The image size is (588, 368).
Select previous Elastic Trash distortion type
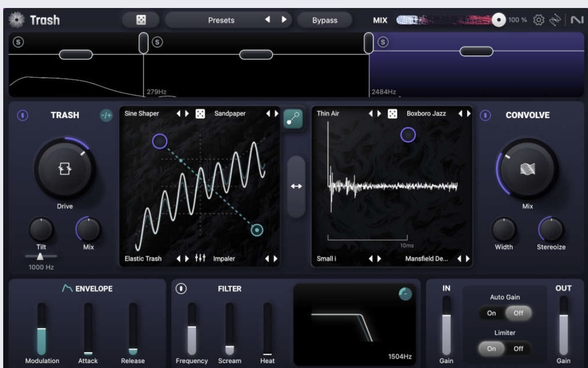[x=179, y=259]
